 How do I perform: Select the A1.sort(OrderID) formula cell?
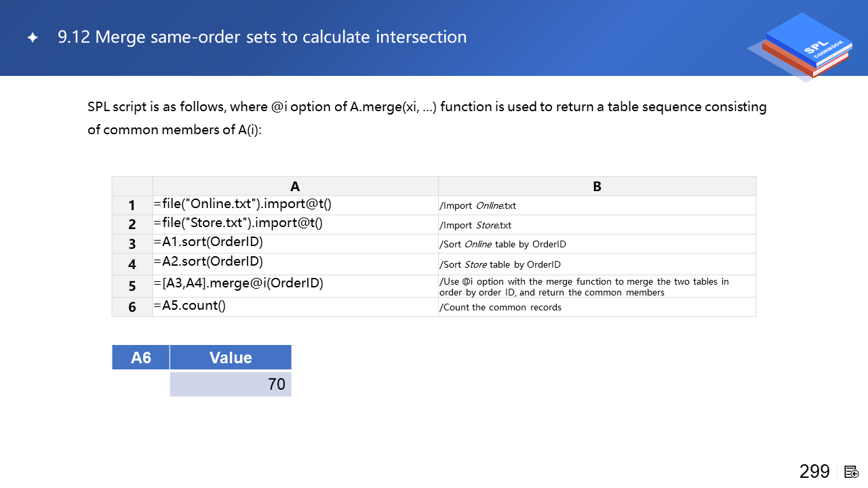click(208, 242)
